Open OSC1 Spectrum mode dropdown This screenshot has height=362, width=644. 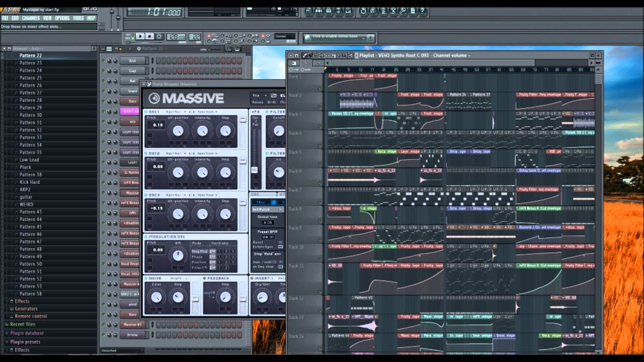(x=207, y=112)
